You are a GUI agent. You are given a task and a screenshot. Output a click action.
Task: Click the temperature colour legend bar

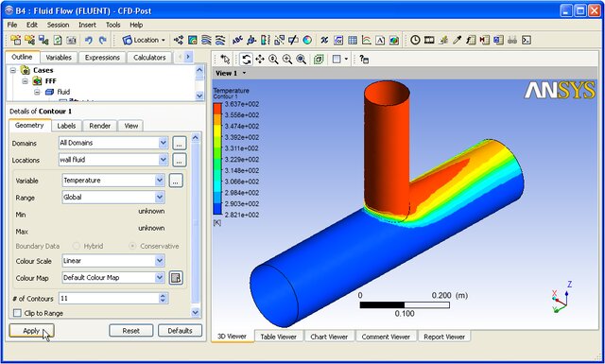tap(217, 159)
